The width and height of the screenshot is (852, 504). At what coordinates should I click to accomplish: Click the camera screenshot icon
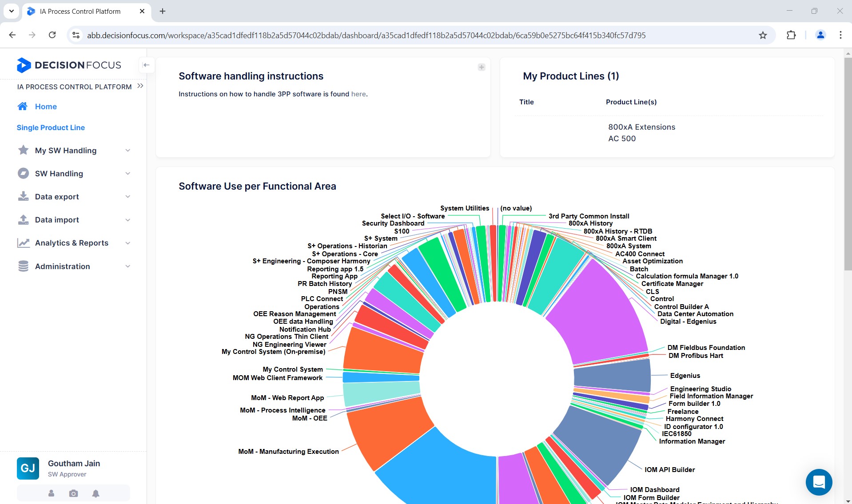tap(73, 493)
